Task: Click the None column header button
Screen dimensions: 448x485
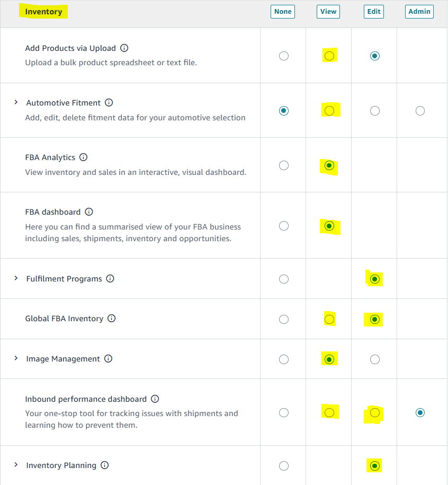Action: coord(283,12)
